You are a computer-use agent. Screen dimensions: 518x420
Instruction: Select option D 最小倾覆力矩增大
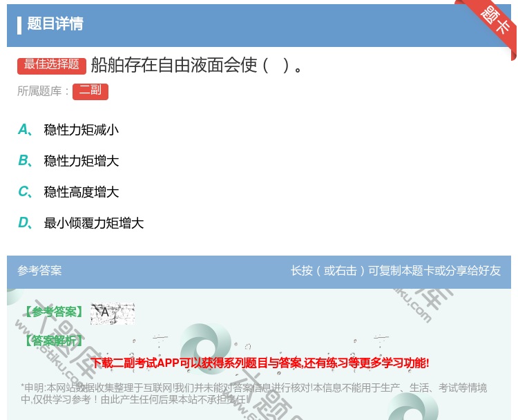tap(81, 223)
